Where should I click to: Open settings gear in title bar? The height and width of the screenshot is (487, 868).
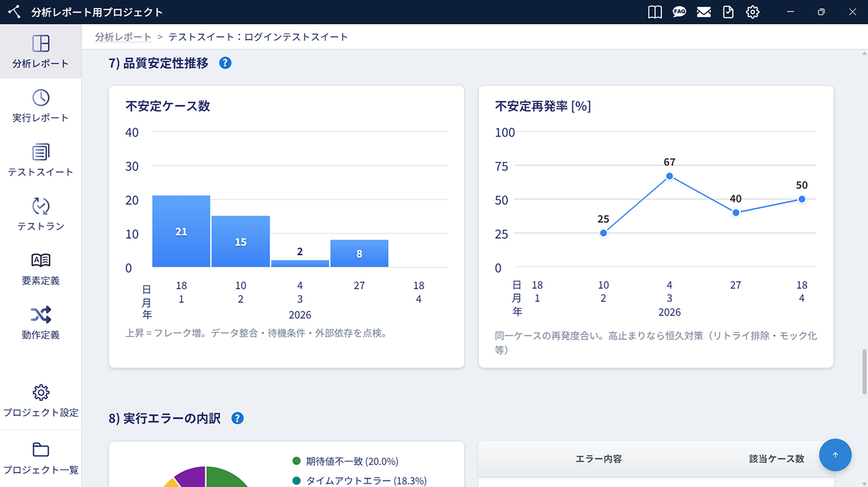coord(753,12)
